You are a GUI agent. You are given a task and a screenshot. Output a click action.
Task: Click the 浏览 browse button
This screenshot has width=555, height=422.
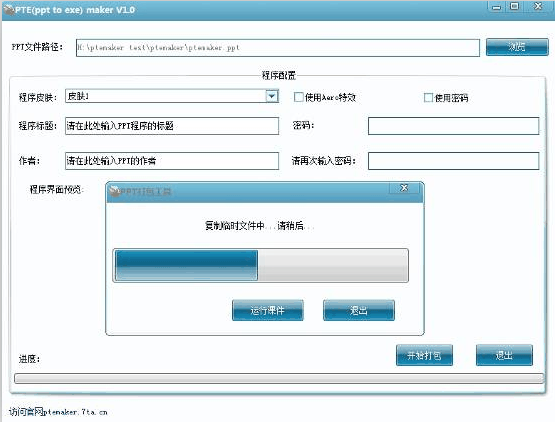point(517,47)
